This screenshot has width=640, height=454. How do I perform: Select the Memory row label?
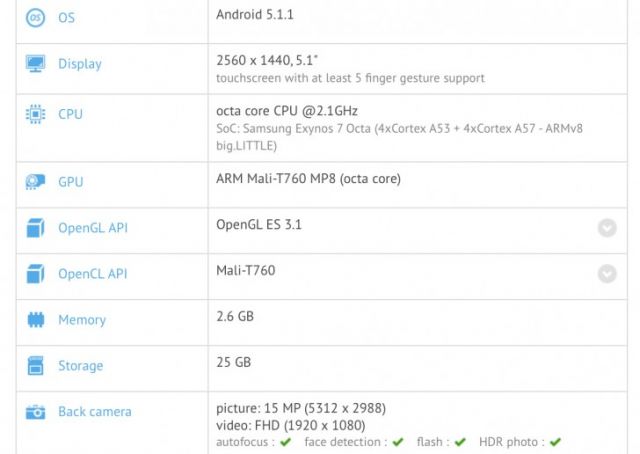click(x=81, y=320)
